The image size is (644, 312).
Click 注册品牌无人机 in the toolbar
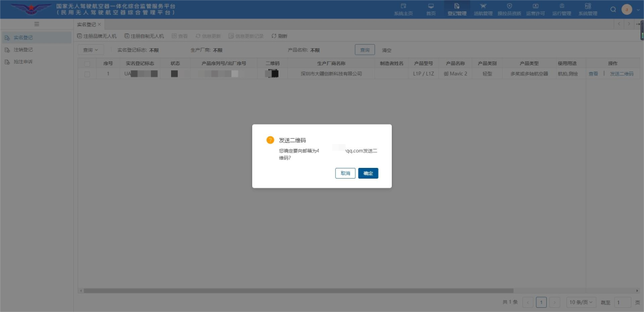click(x=97, y=36)
